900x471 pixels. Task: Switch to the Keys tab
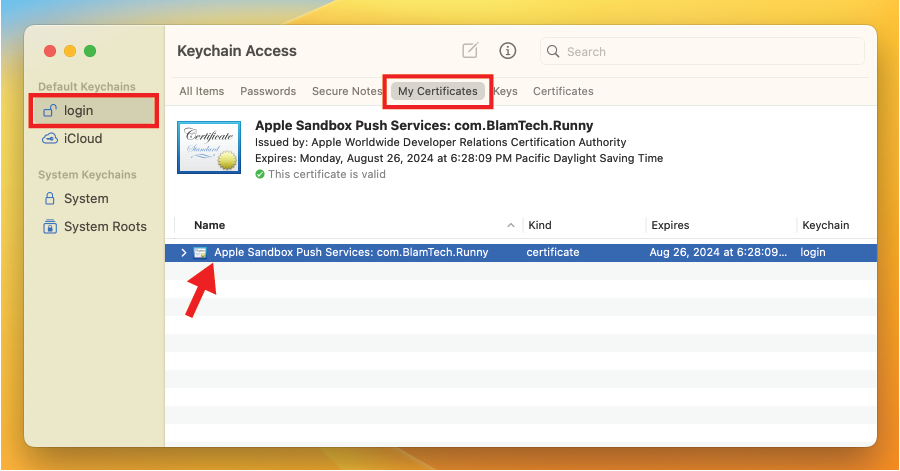[x=505, y=91]
